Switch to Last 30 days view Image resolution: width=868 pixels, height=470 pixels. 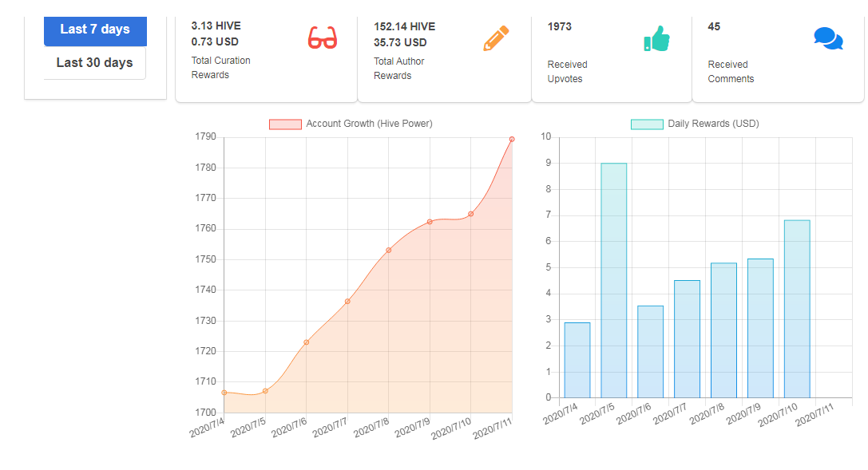(x=95, y=62)
